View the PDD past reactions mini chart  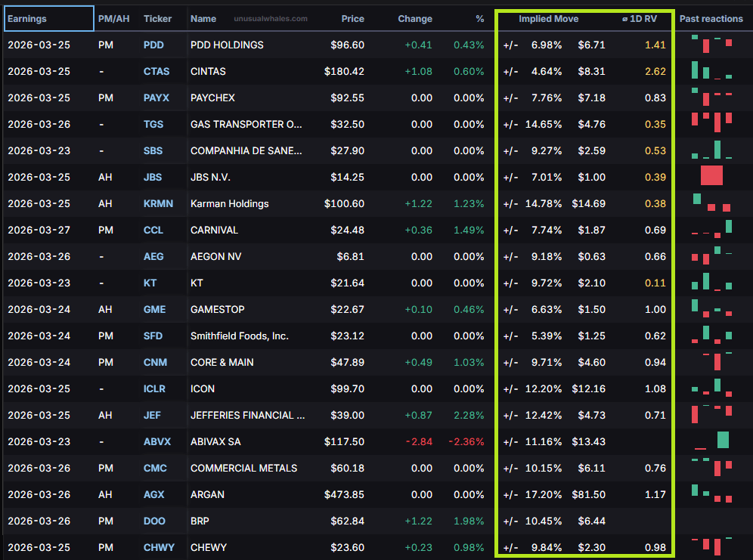click(x=711, y=44)
